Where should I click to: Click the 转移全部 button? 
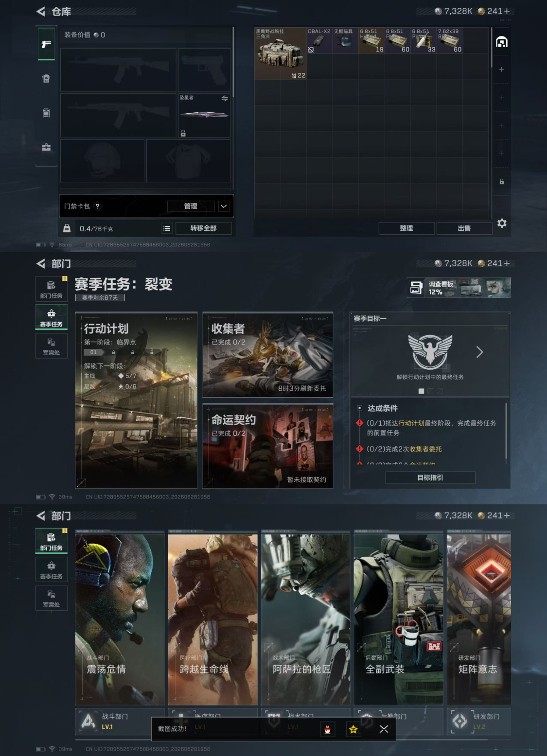(x=203, y=228)
